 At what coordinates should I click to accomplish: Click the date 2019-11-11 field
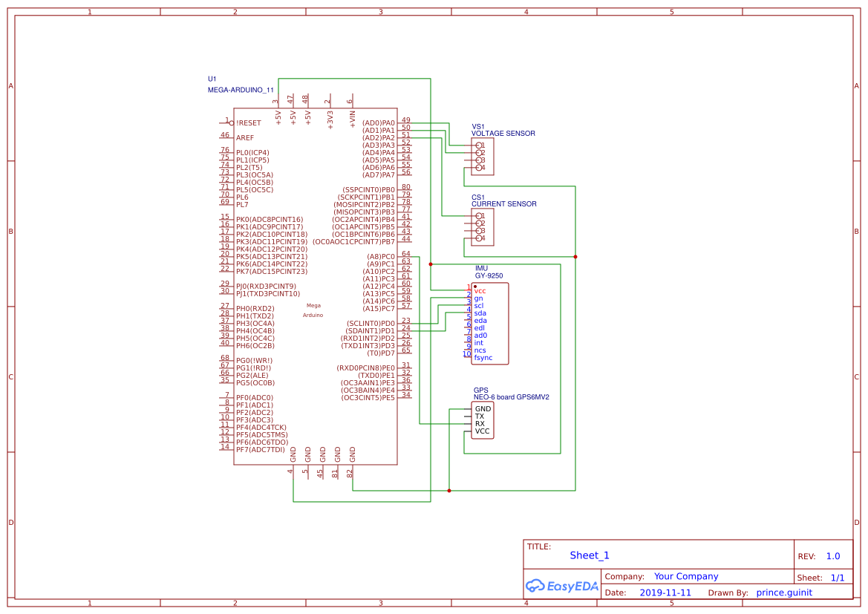[665, 592]
